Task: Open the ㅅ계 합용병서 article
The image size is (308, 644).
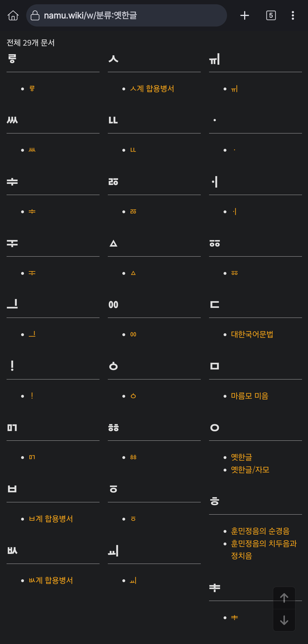Action: (x=152, y=89)
